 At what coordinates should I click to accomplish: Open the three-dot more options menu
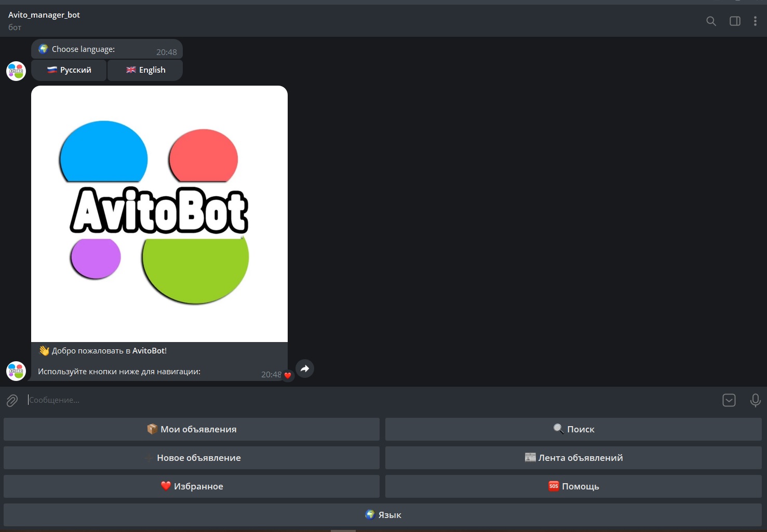(755, 21)
